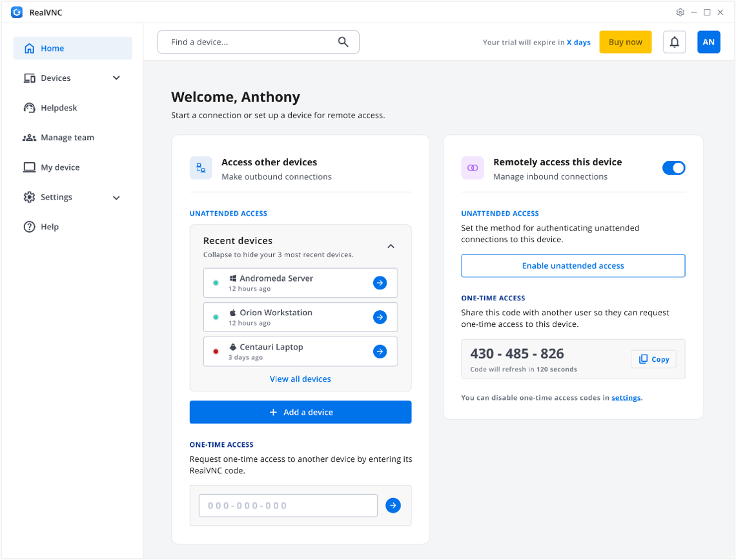This screenshot has width=736, height=560.
Task: Click the Manage team people icon
Action: pyautogui.click(x=30, y=138)
